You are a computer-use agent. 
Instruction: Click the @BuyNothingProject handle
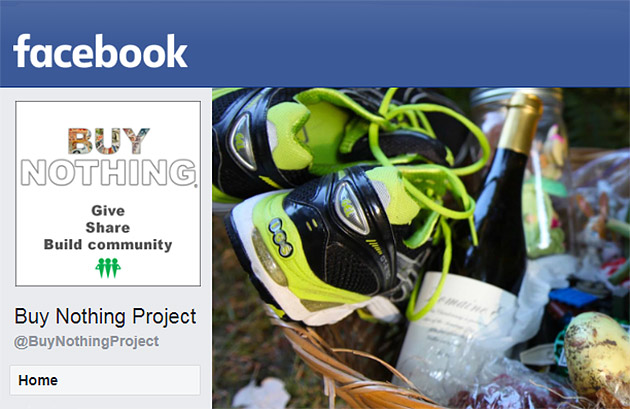tap(86, 342)
